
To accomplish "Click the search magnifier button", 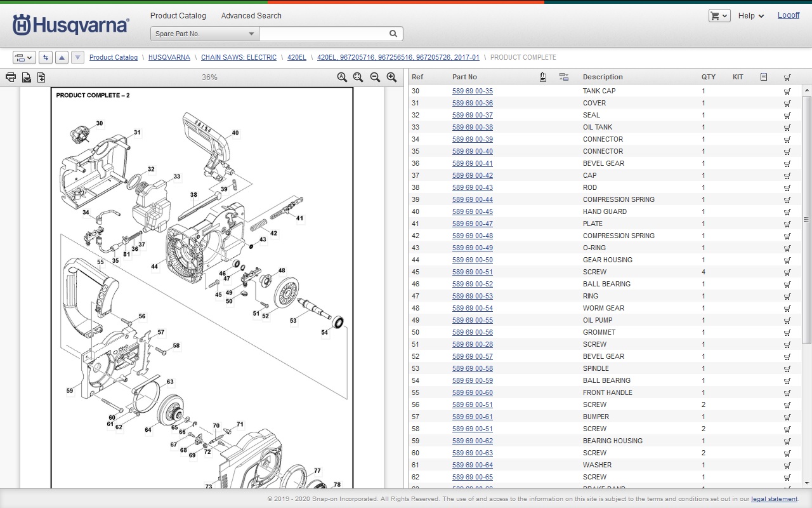I will point(393,34).
